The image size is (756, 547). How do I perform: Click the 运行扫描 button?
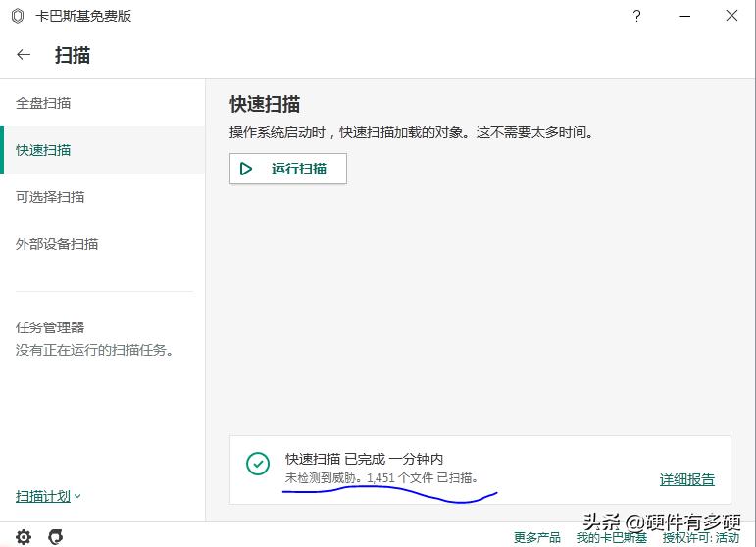(x=288, y=169)
